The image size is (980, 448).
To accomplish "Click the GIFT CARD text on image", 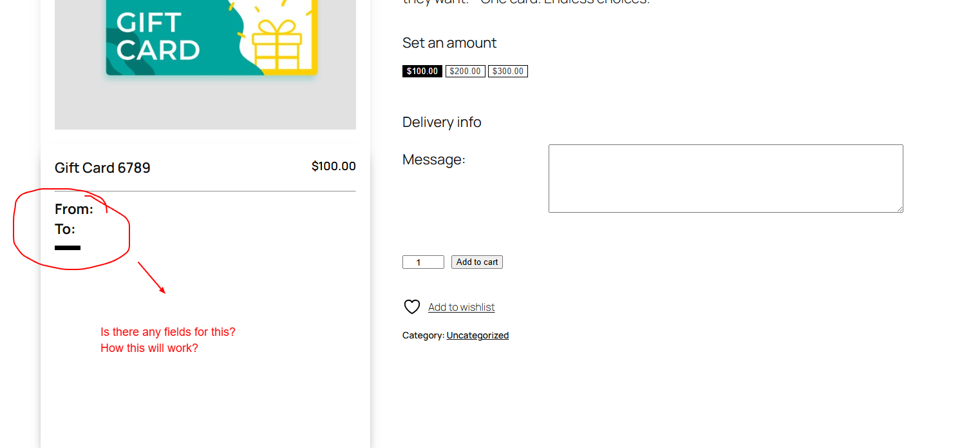I will 158,37.
